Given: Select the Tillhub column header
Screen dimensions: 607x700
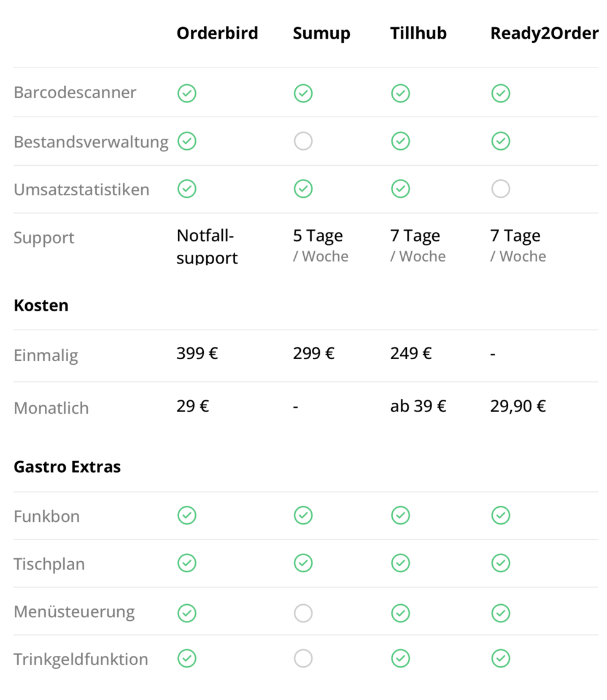Looking at the screenshot, I should [x=418, y=33].
